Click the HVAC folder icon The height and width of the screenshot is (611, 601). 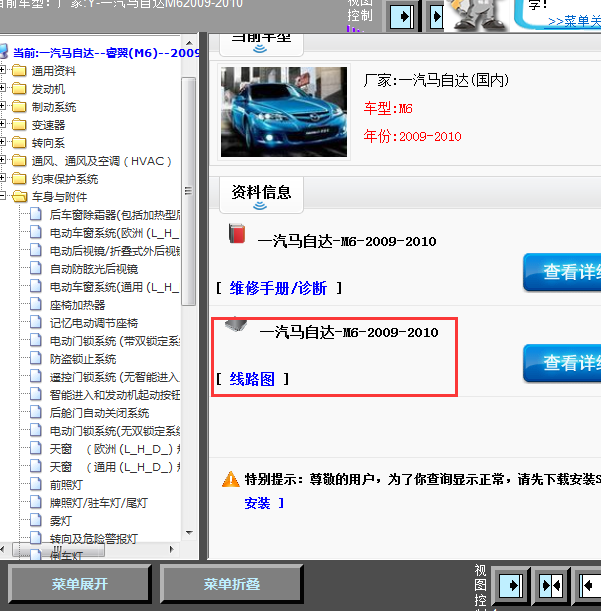[19, 160]
